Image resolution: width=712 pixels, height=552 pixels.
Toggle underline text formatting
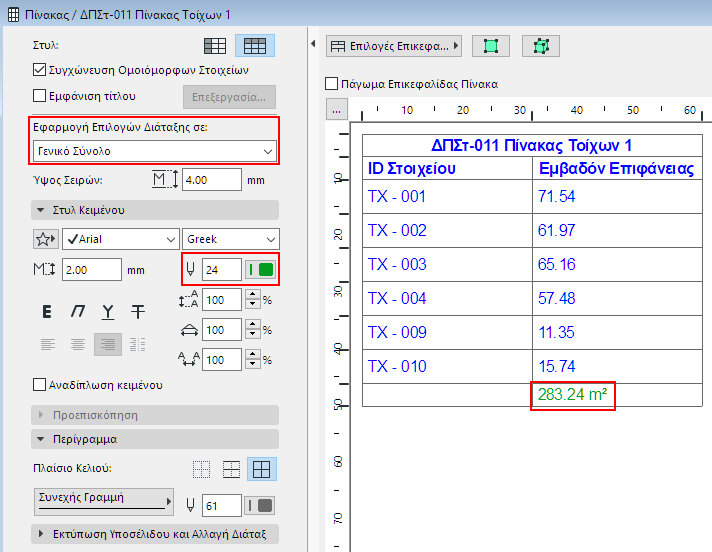(x=108, y=312)
